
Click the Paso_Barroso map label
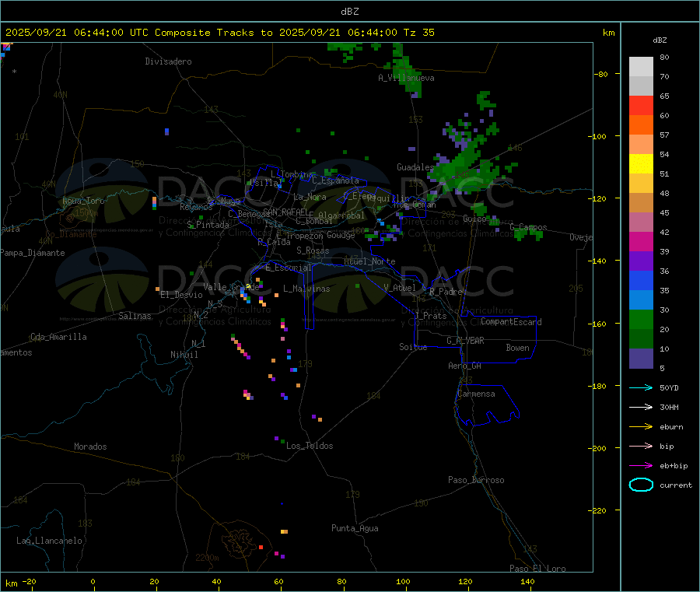[x=476, y=480]
